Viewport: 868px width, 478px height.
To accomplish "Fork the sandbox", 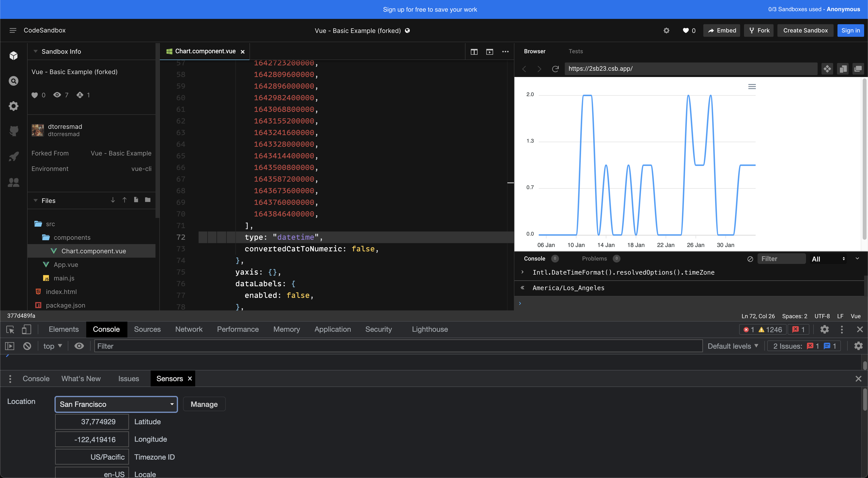I will tap(759, 30).
